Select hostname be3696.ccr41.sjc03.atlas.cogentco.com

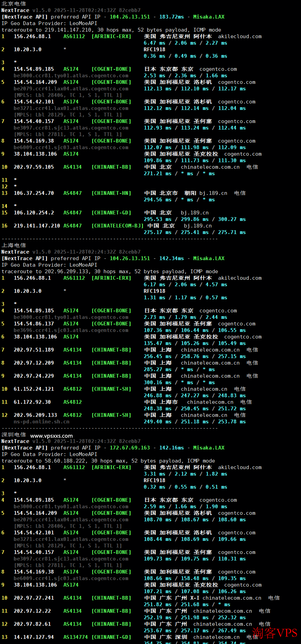click(x=71, y=330)
